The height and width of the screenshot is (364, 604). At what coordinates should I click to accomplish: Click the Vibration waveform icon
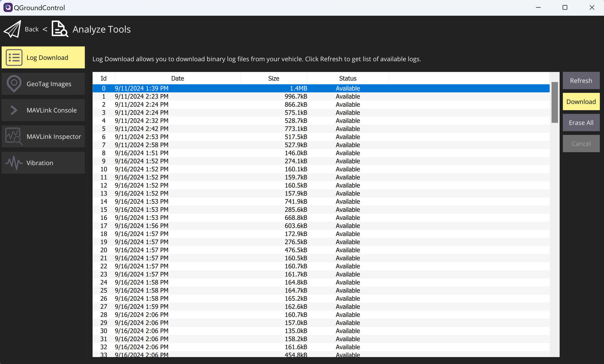point(14,163)
